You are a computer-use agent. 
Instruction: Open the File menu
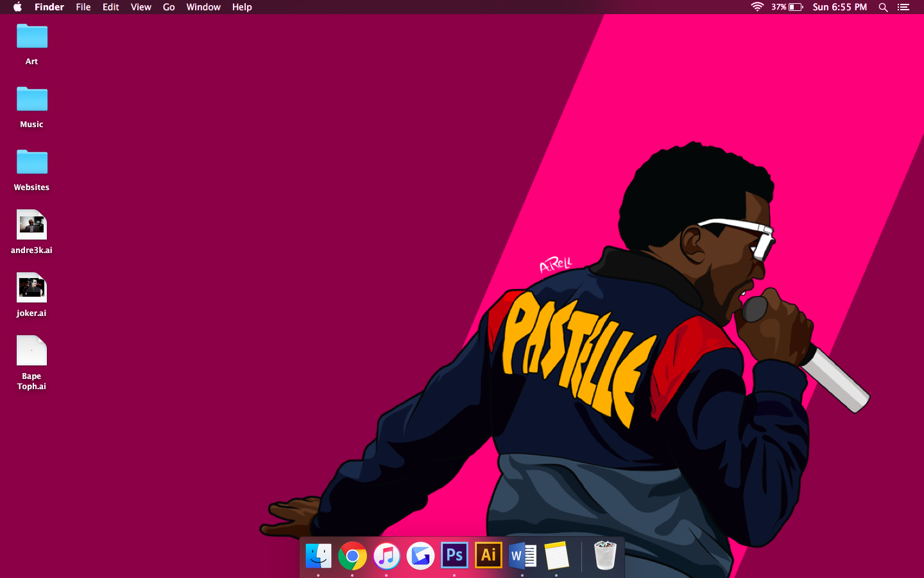[83, 7]
